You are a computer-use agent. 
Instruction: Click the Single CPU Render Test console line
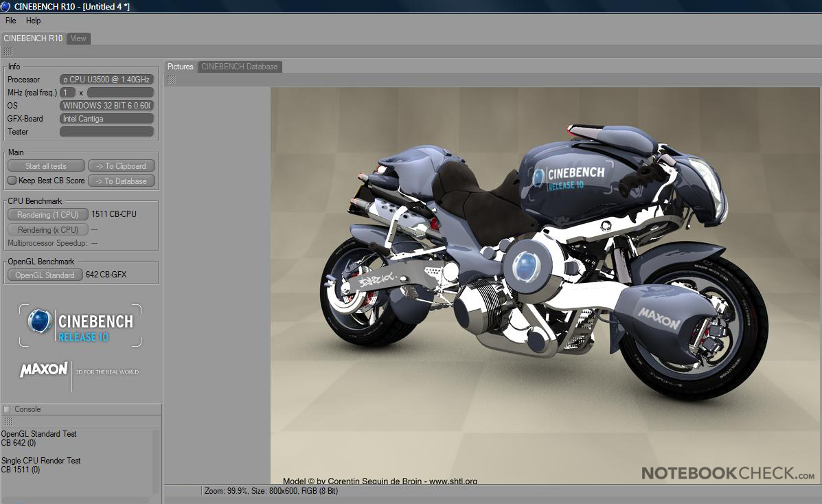click(x=41, y=461)
